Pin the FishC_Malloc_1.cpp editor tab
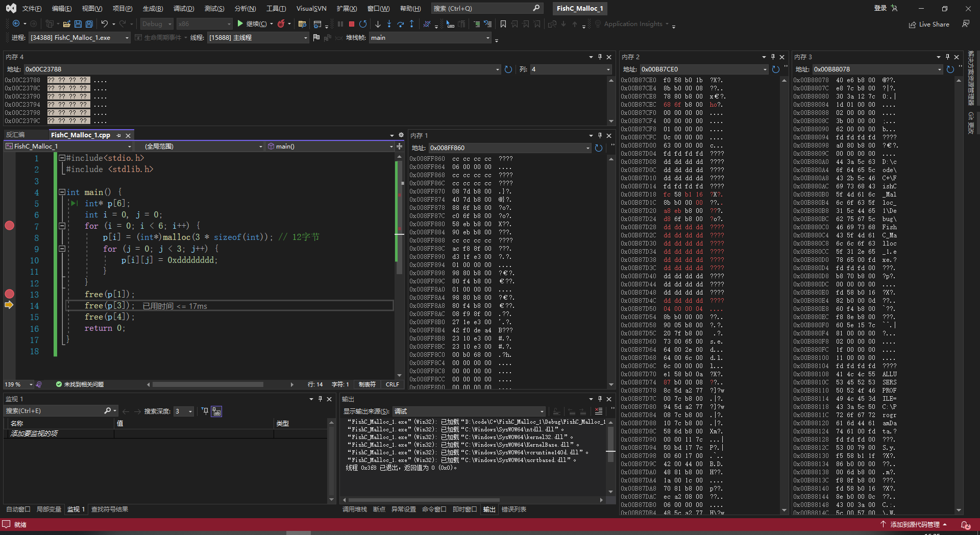Image resolution: width=980 pixels, height=535 pixels. click(119, 135)
